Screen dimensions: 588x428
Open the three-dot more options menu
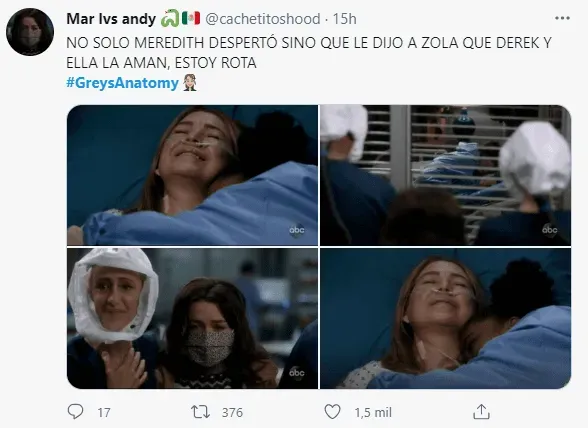click(562, 18)
